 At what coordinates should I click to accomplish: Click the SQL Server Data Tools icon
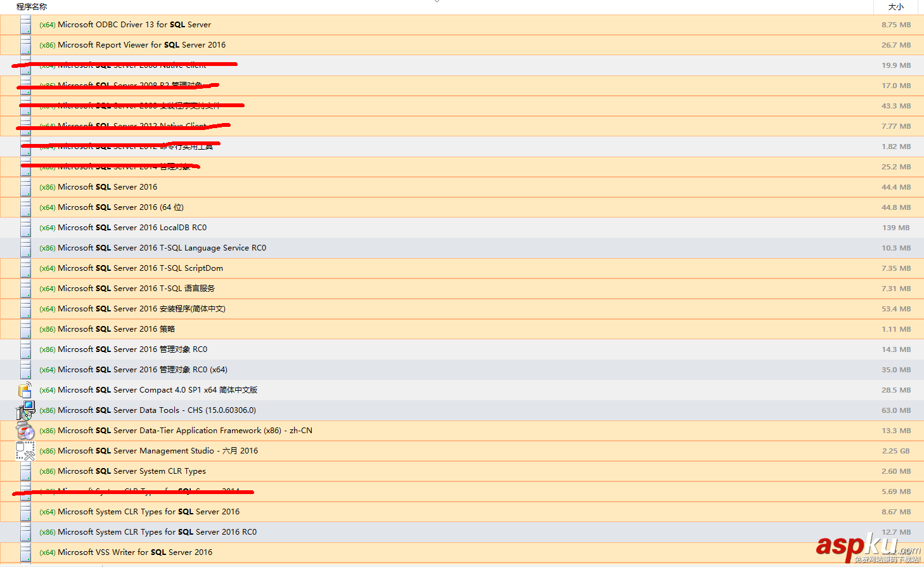pyautogui.click(x=25, y=410)
